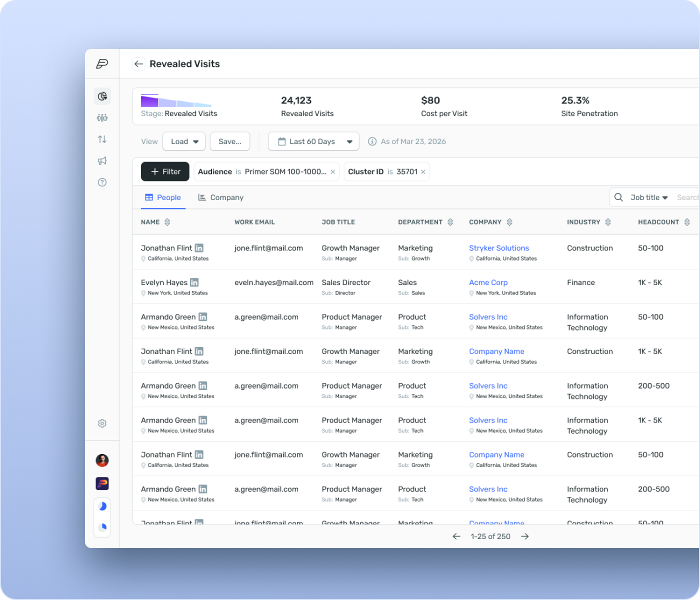Remove the Audience filter chip
Image resolution: width=700 pixels, height=600 pixels.
(x=332, y=171)
